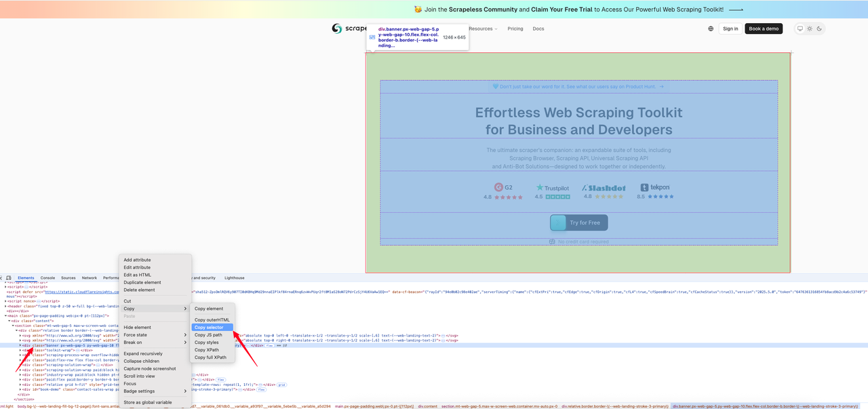868x409 pixels.
Task: Expand the toolkit-wrap div node
Action: (x=20, y=350)
